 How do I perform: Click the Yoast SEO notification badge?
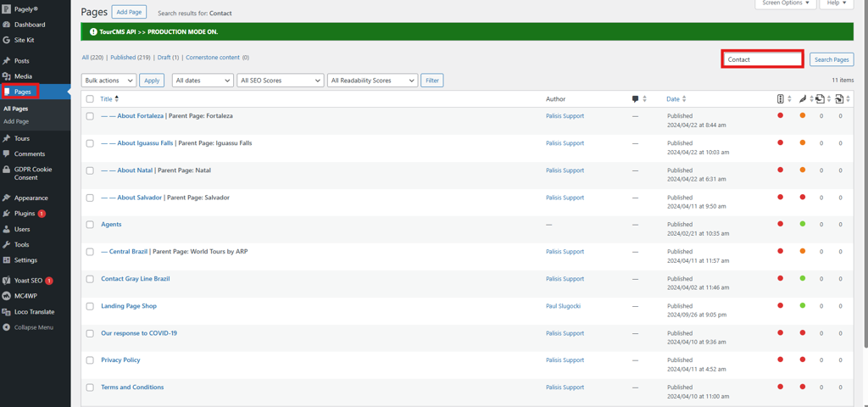49,281
